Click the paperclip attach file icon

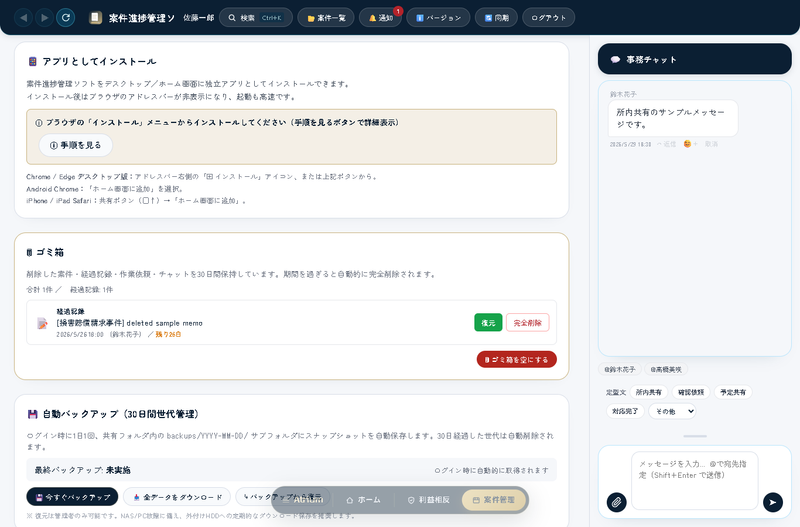click(x=616, y=503)
